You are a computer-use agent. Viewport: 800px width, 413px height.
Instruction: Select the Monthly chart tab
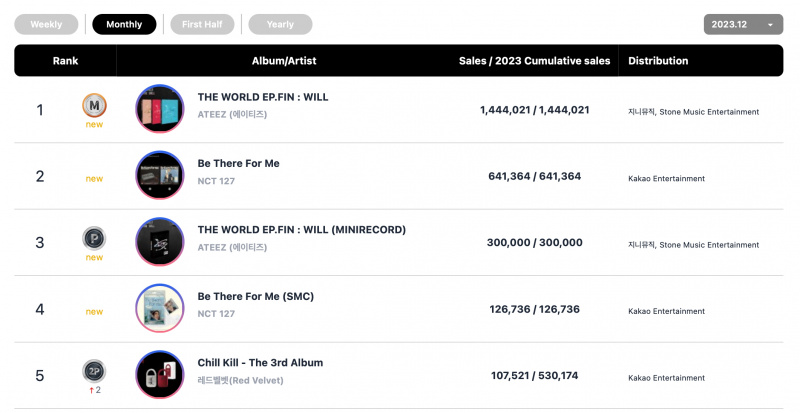click(x=124, y=25)
